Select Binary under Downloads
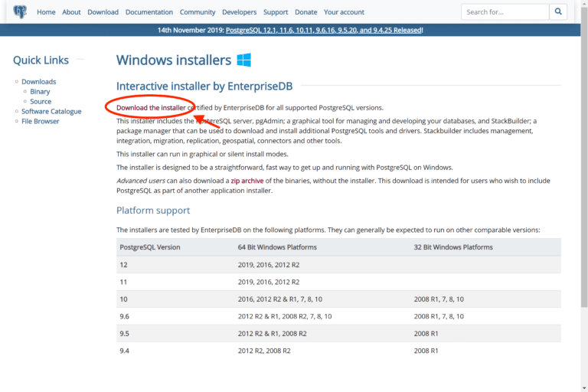This screenshot has width=588, height=392. click(40, 92)
